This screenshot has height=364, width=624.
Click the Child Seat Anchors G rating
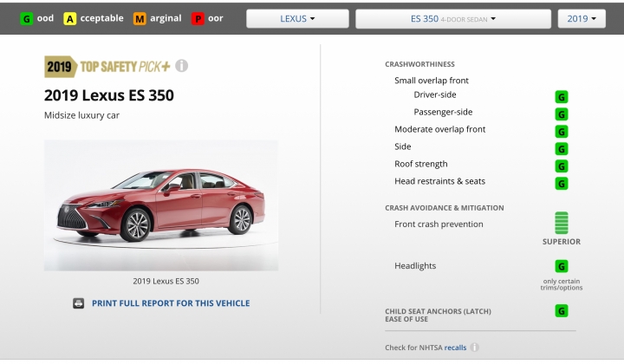coord(562,310)
